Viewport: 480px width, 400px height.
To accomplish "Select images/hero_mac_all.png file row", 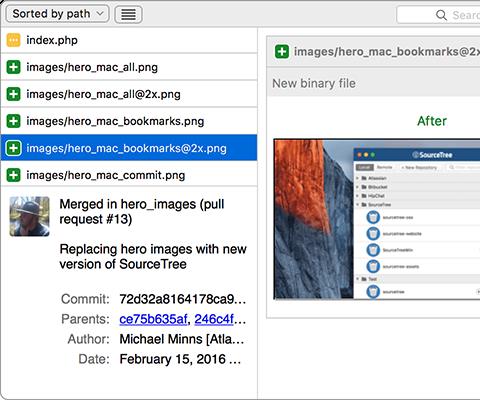I will tap(129, 67).
